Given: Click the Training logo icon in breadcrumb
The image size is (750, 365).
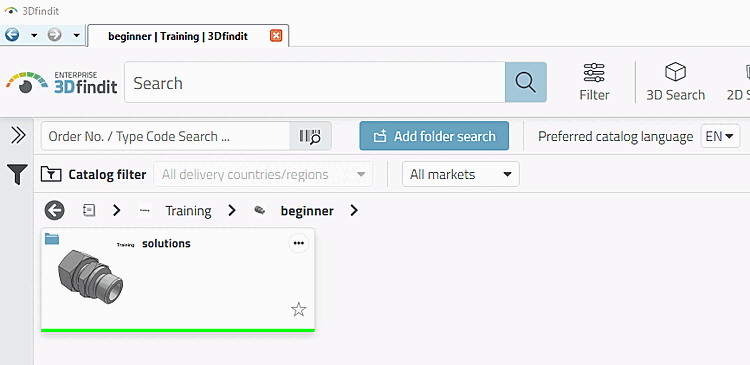Looking at the screenshot, I should tap(145, 210).
